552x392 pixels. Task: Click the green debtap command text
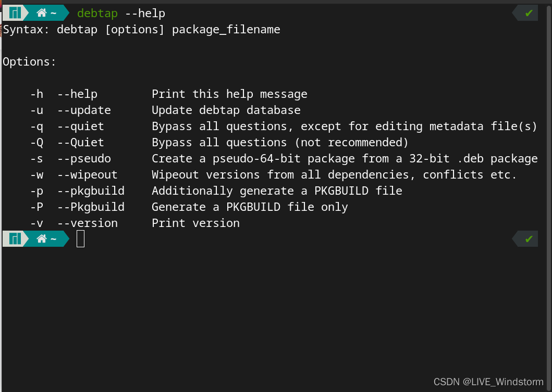point(97,14)
